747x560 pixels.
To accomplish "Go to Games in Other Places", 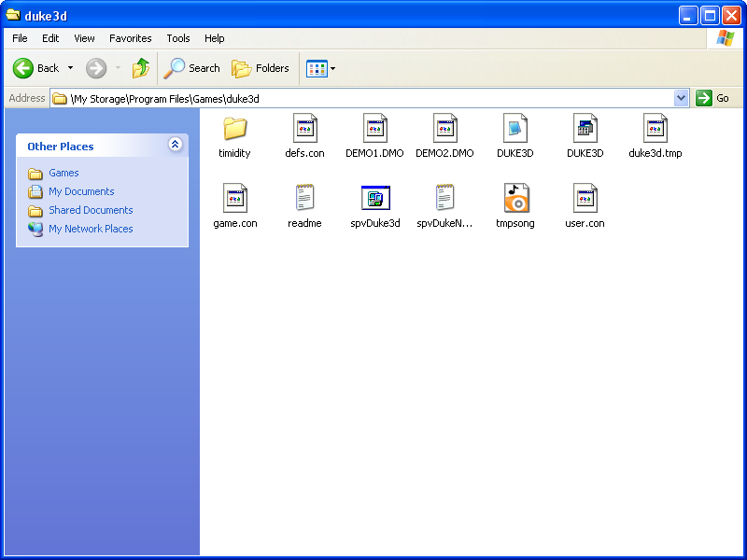I will coord(63,173).
